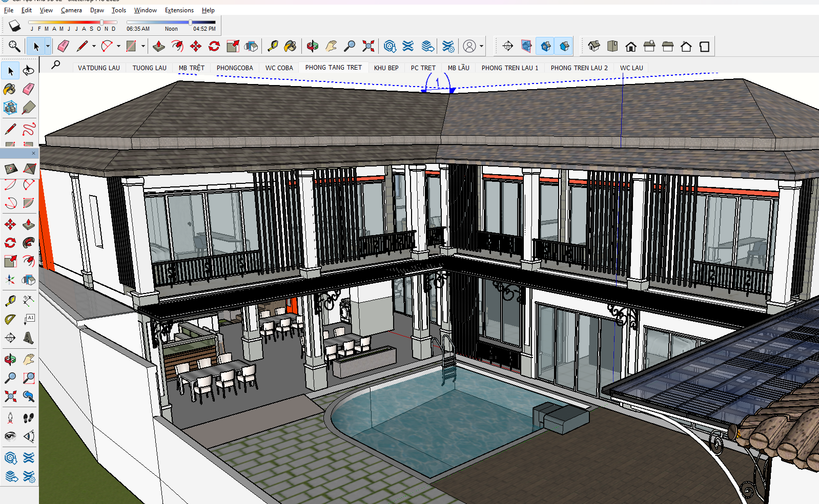Select the Rectangle shape tool in top toolbar
The height and width of the screenshot is (504, 819).
(131, 46)
